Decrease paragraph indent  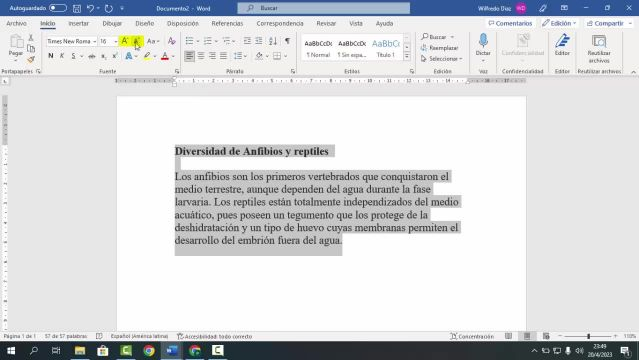coord(247,41)
